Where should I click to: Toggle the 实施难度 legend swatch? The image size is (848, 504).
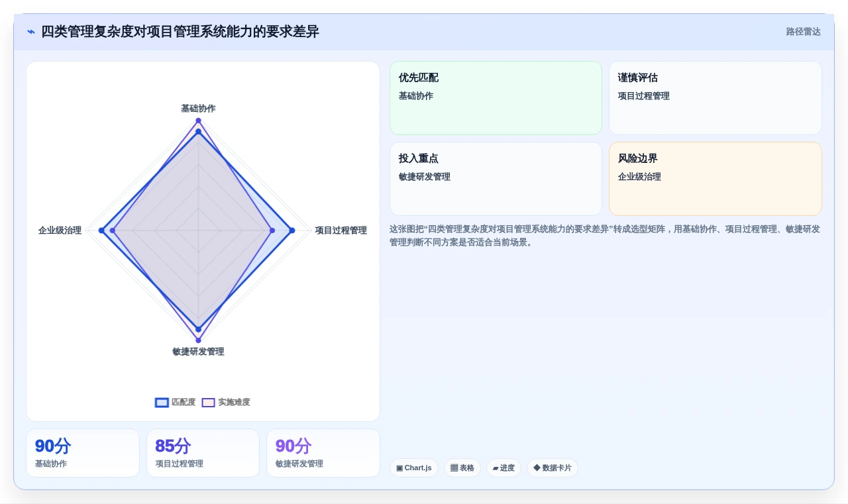(208, 402)
